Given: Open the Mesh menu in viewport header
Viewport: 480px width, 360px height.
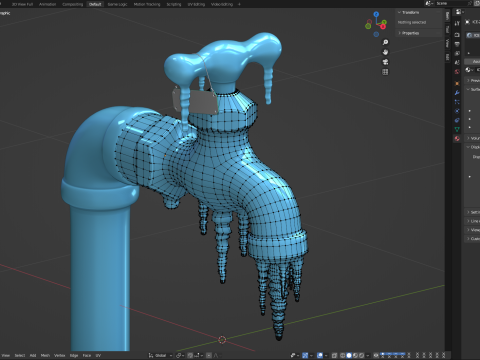Looking at the screenshot, I should coord(45,356).
